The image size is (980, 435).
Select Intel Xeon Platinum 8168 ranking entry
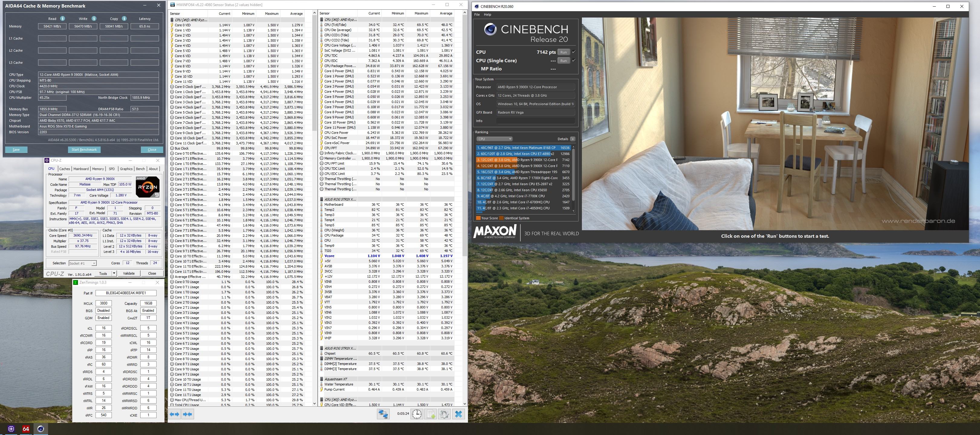point(524,147)
